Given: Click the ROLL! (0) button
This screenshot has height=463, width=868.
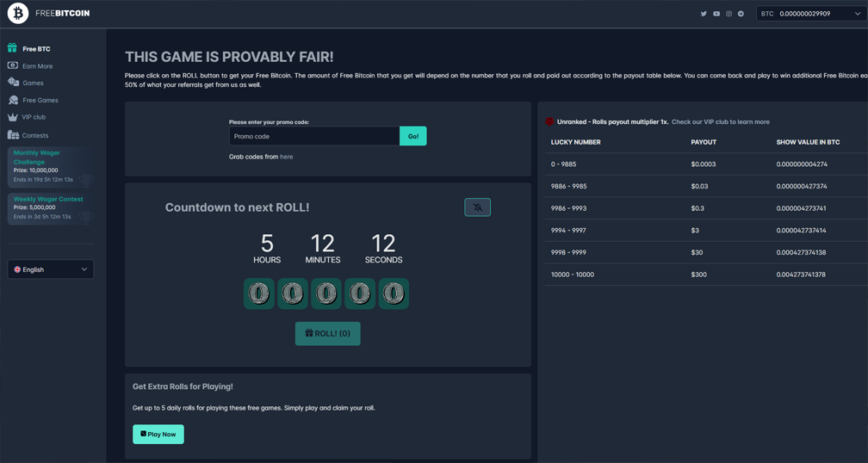Looking at the screenshot, I should [328, 334].
